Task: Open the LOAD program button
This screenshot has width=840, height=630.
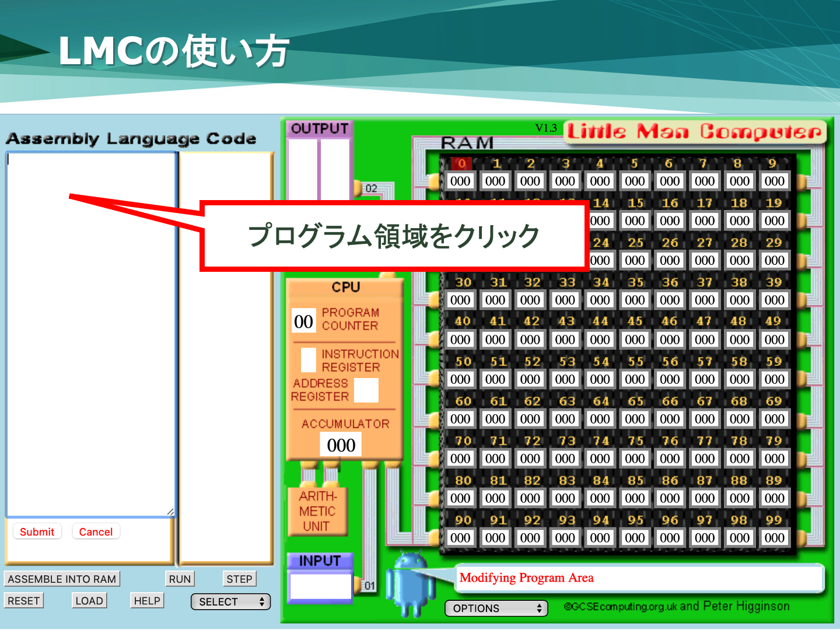Action: point(89,601)
